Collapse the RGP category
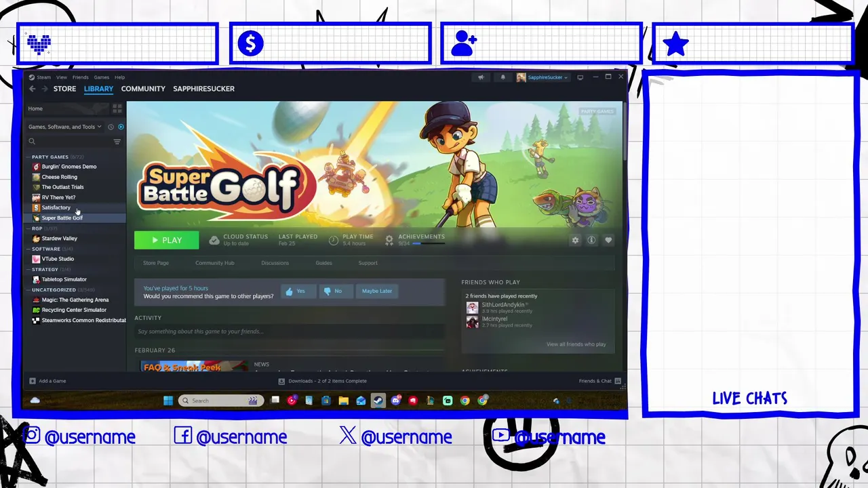 click(28, 228)
